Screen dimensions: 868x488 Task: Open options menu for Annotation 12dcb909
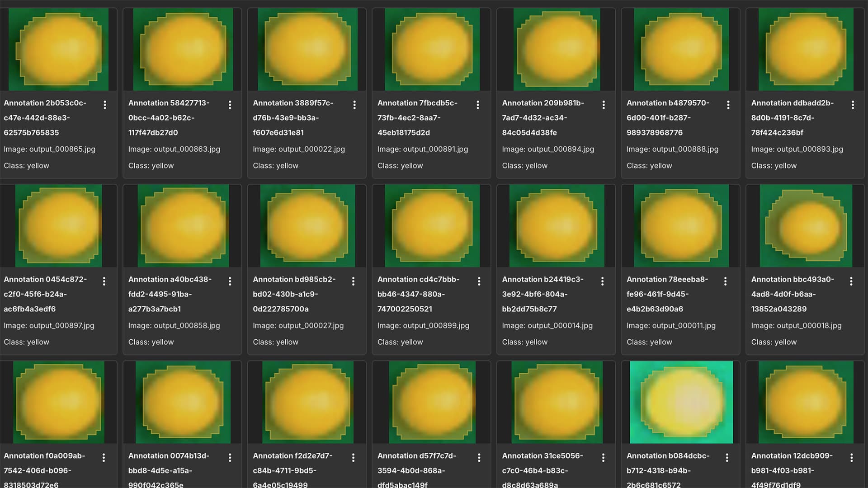[x=851, y=458]
